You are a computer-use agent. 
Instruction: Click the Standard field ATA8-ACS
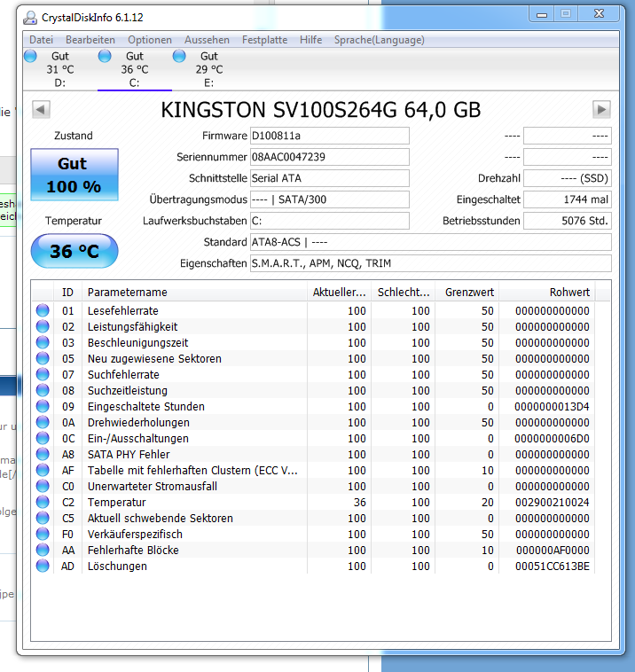pos(430,242)
